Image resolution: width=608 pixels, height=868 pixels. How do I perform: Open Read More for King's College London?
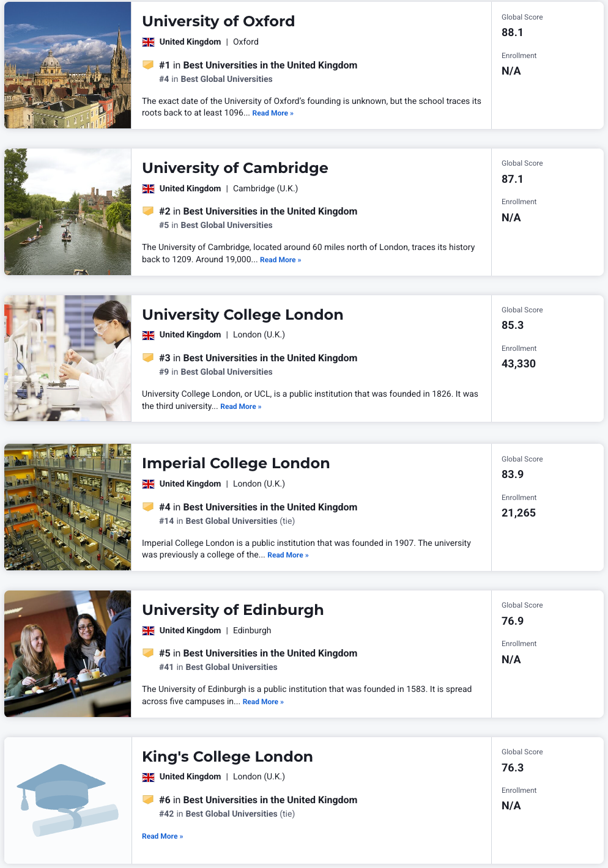coord(162,836)
